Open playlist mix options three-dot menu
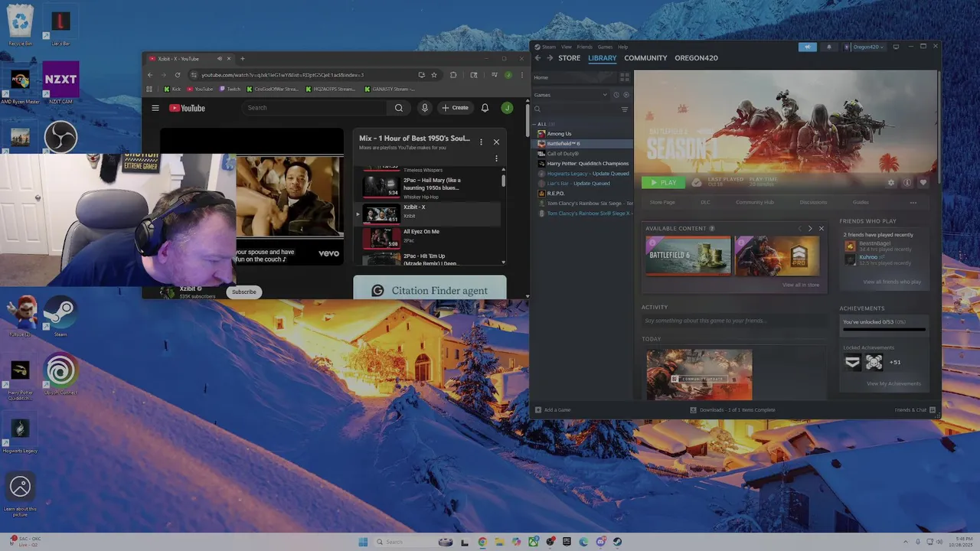Screen dimensions: 980x551 481,142
